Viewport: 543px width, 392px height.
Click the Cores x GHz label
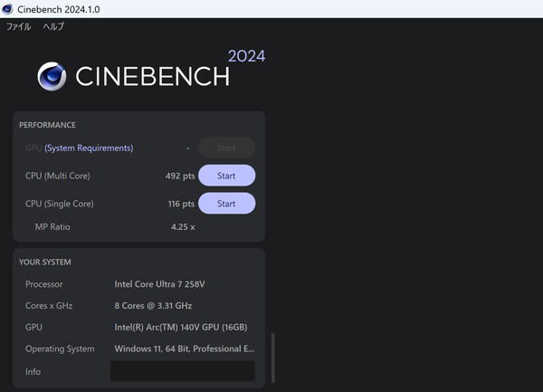[x=49, y=306]
